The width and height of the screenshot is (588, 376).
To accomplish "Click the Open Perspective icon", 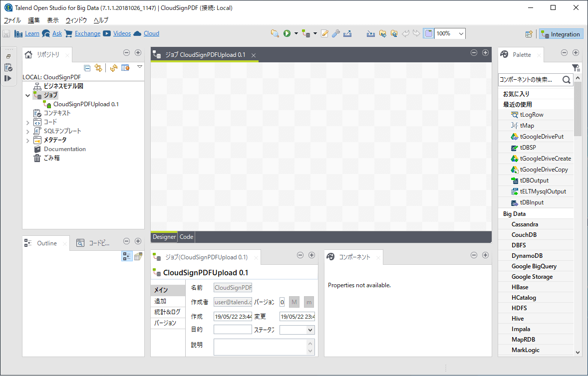I will tap(529, 34).
